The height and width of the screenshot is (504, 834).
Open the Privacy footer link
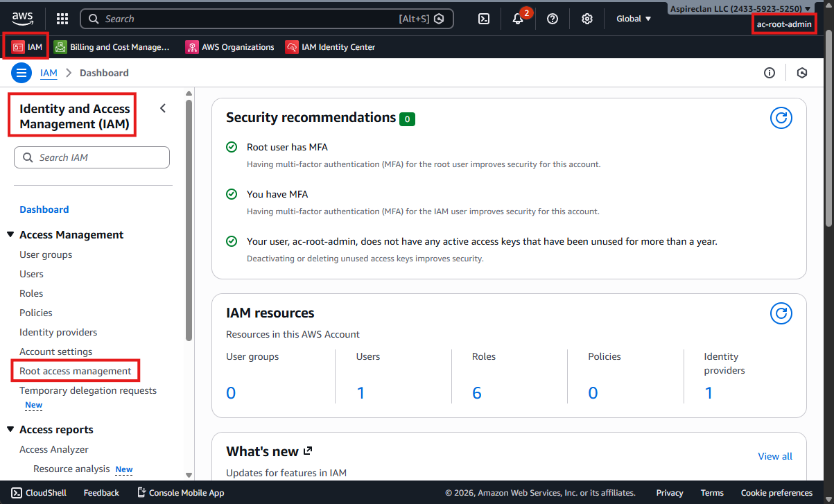pyautogui.click(x=670, y=492)
